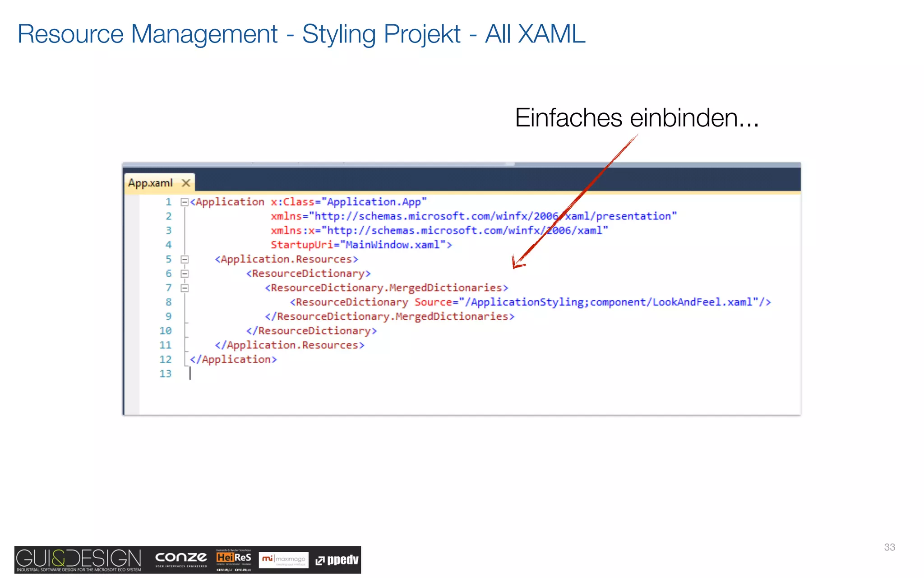Click the xmlns:x attribute on line 3
924x578 pixels.
[439, 231]
